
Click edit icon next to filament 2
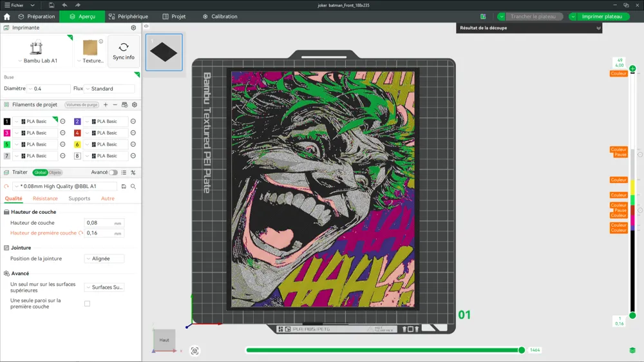[133, 121]
